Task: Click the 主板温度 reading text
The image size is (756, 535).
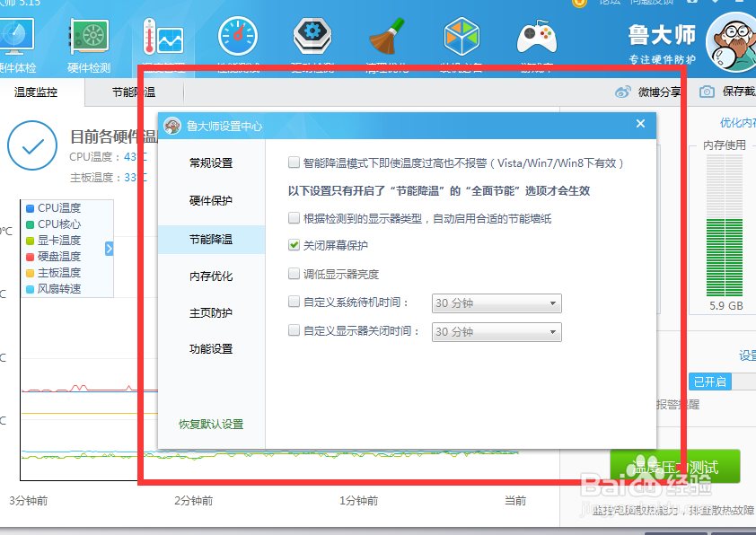Action: click(x=109, y=178)
